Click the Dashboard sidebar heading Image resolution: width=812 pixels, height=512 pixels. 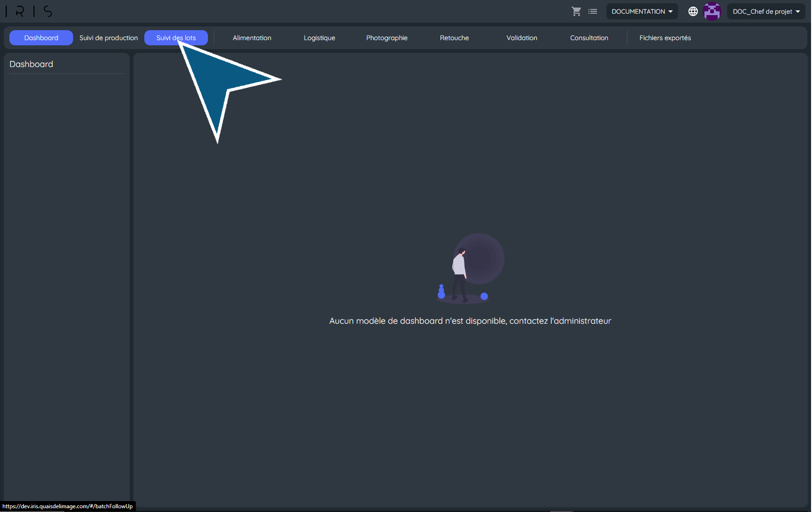[31, 64]
